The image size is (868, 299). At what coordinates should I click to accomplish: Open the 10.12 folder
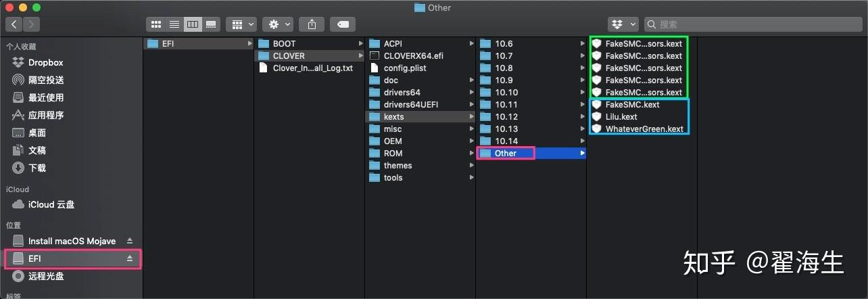[531, 117]
